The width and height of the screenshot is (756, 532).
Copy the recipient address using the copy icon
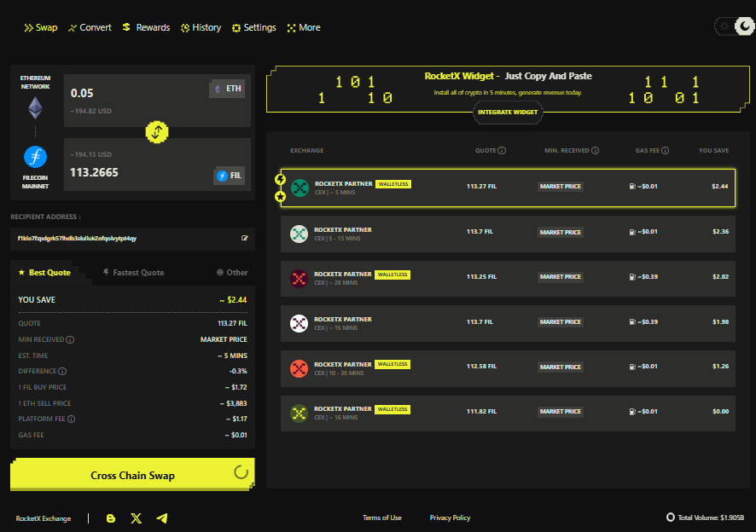[245, 239]
